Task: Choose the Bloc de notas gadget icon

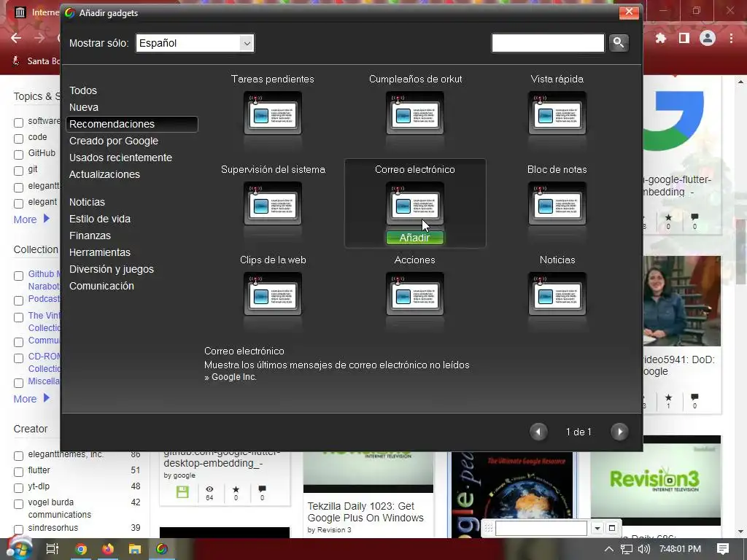Action: [557, 203]
